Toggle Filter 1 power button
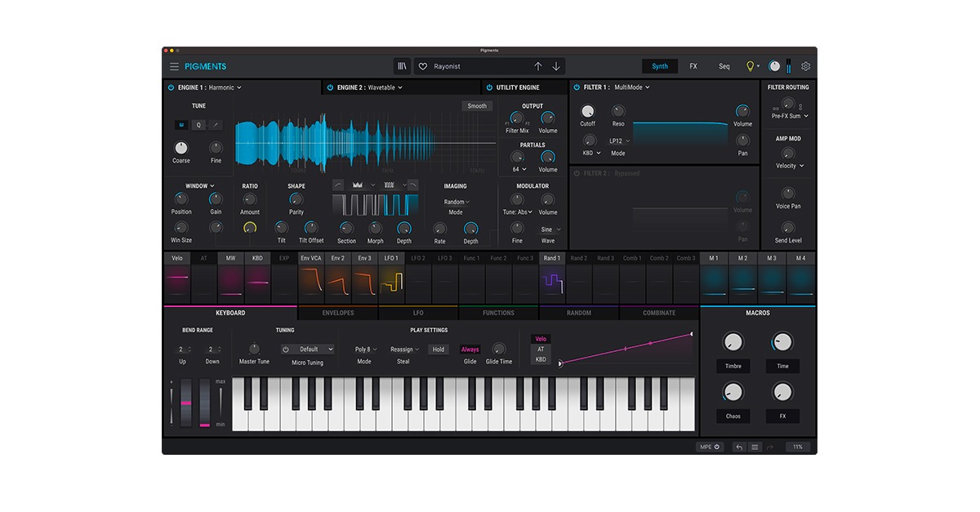The width and height of the screenshot is (980, 512). (577, 87)
